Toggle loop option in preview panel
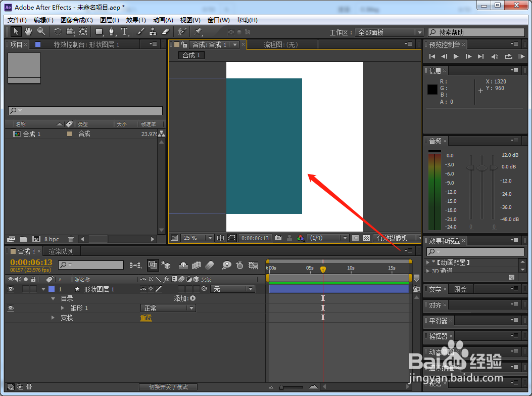The image size is (532, 396). (508, 56)
